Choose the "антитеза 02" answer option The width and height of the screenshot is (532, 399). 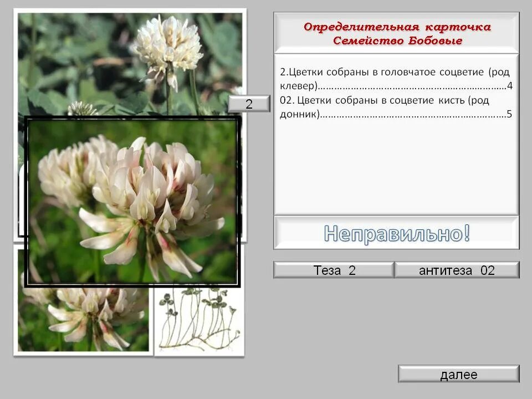coord(456,271)
